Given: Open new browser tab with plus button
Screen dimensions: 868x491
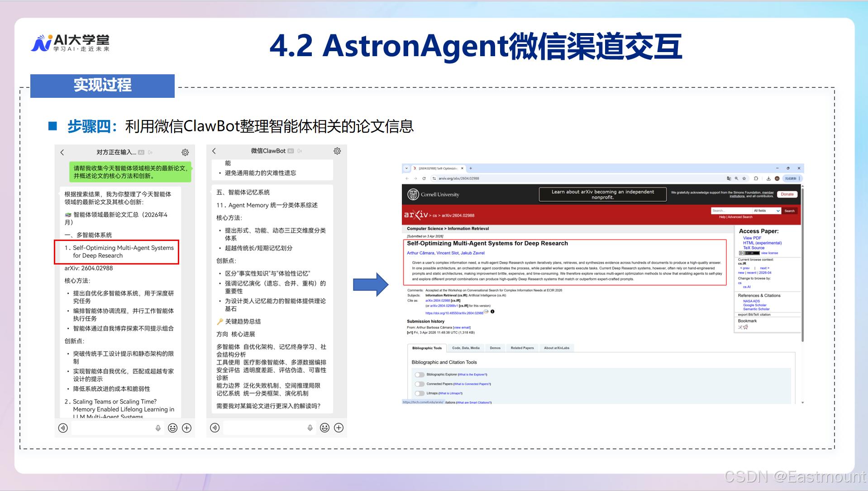Looking at the screenshot, I should [x=471, y=168].
